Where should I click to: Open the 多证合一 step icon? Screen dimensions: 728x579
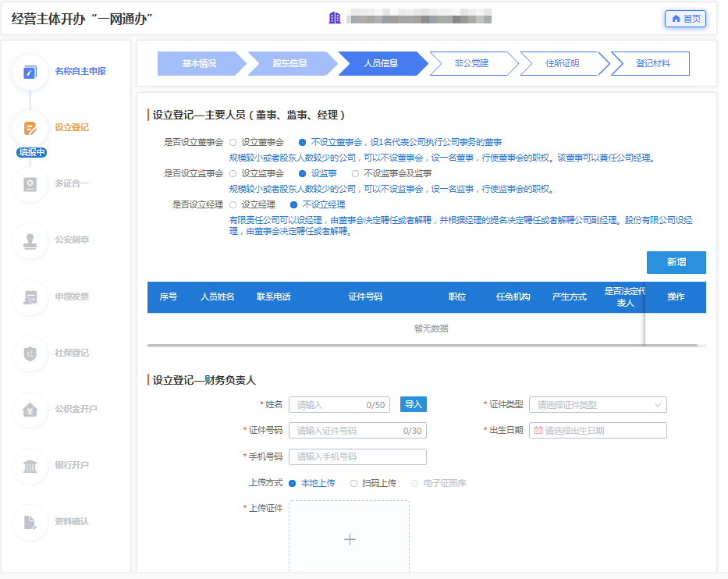[x=30, y=184]
